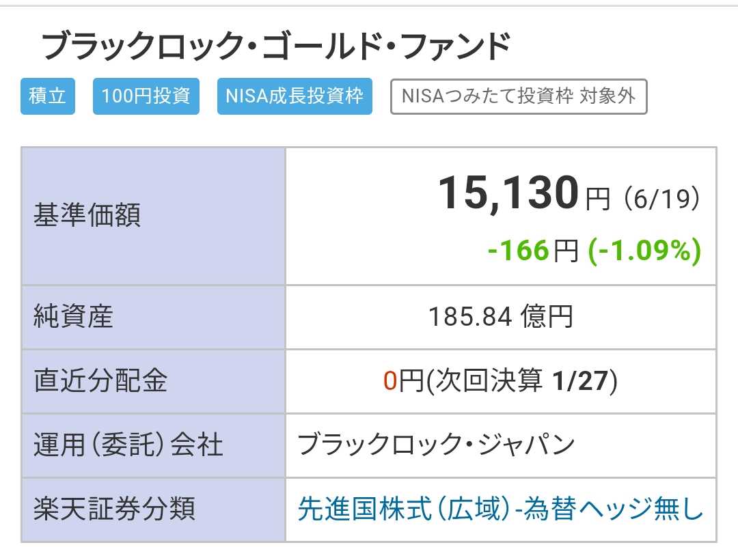Select the 185.84 億円 net assets value
This screenshot has height=560, width=738.
(x=501, y=316)
